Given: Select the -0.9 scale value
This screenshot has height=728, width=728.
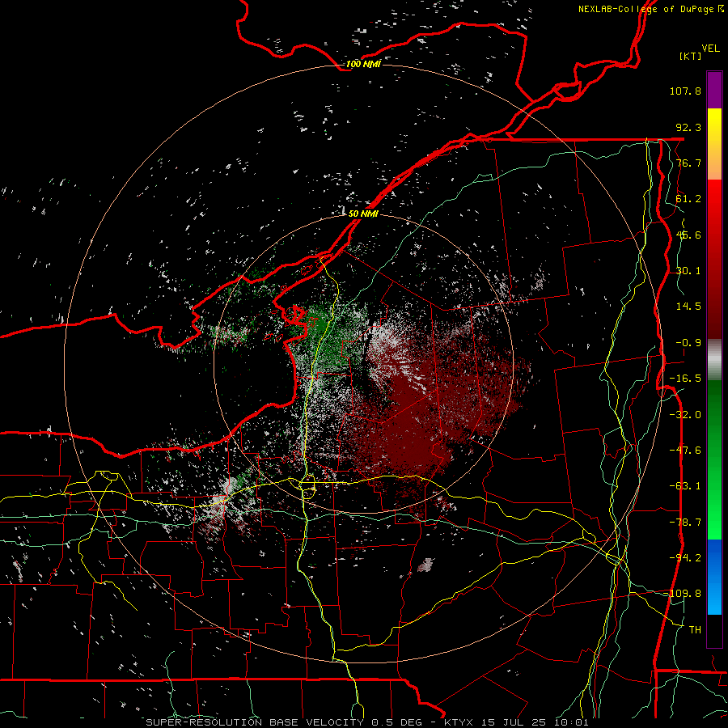Looking at the screenshot, I should [688, 343].
